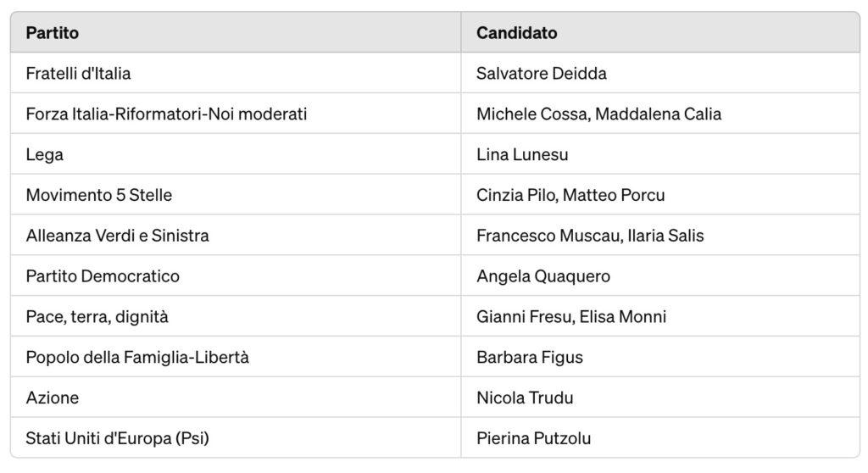This screenshot has width=868, height=473.
Task: Select the Partito Democratico cell
Action: 103,276
